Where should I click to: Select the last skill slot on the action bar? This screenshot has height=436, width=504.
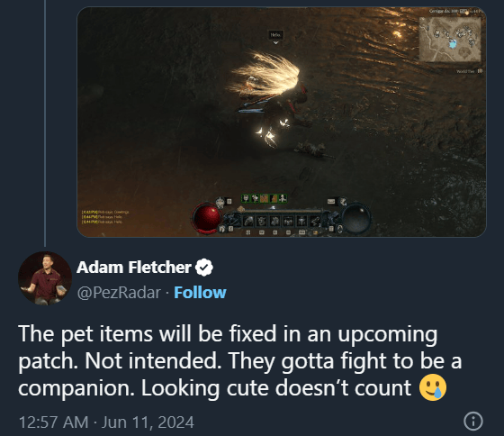(x=315, y=221)
